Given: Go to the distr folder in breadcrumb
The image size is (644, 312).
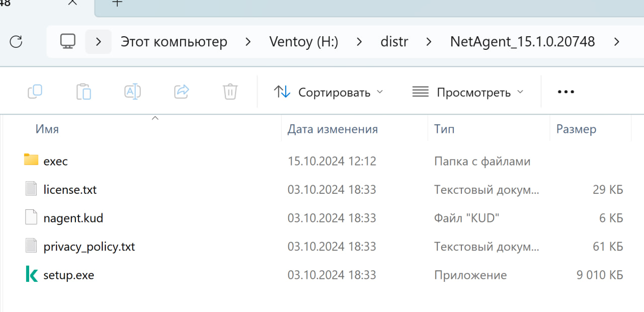Looking at the screenshot, I should click(394, 41).
